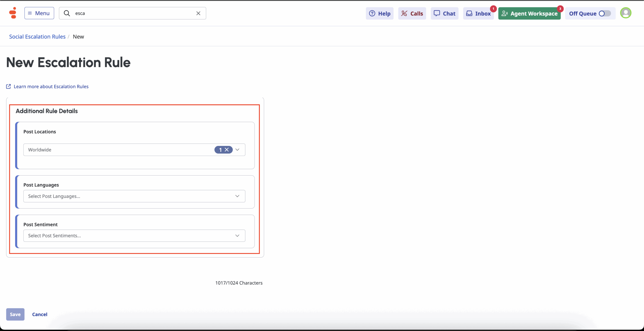Expand the Post Locations dropdown chevron
644x331 pixels.
pos(237,150)
